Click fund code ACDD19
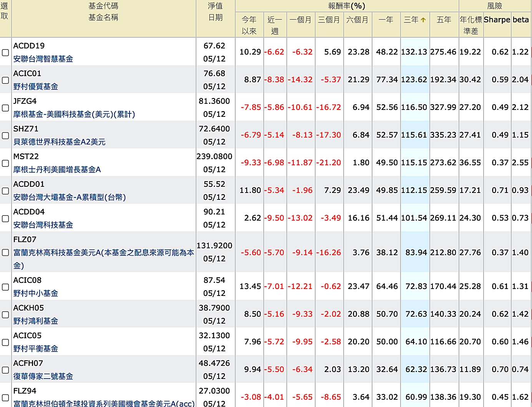532x407 pixels. pyautogui.click(x=29, y=46)
